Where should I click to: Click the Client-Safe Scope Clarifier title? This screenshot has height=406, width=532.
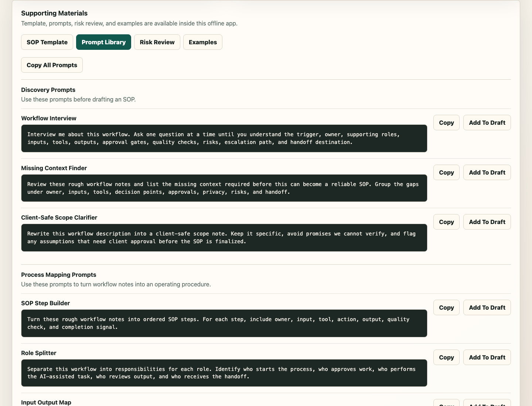59,217
